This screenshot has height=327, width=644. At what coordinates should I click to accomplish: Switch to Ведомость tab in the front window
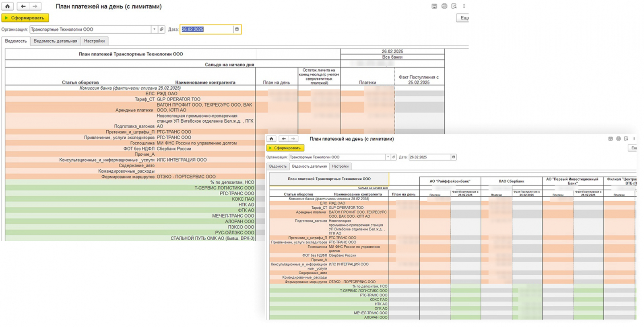(278, 166)
